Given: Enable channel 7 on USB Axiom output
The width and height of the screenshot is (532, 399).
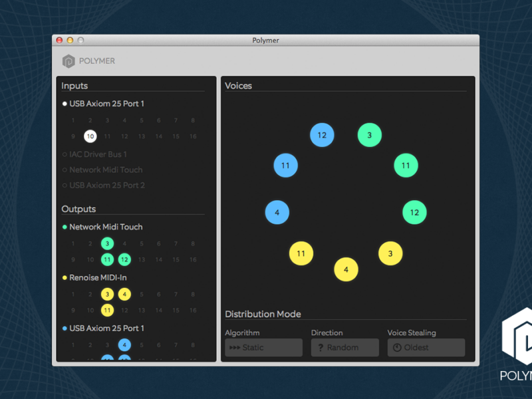Looking at the screenshot, I should point(176,344).
